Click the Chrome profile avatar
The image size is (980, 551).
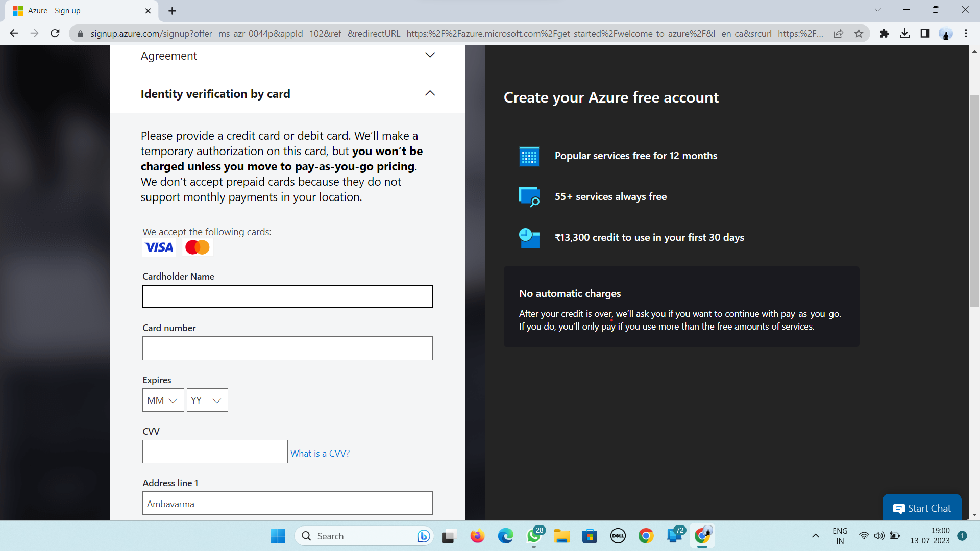click(x=946, y=33)
